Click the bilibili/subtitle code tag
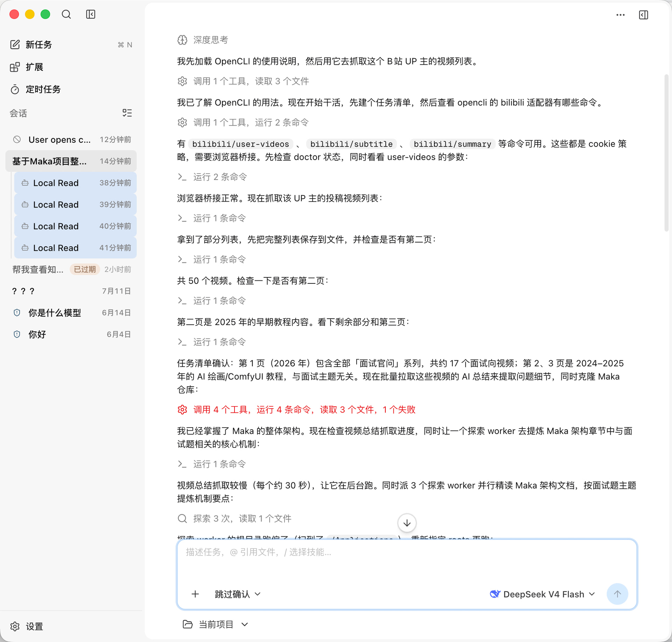 (x=351, y=144)
